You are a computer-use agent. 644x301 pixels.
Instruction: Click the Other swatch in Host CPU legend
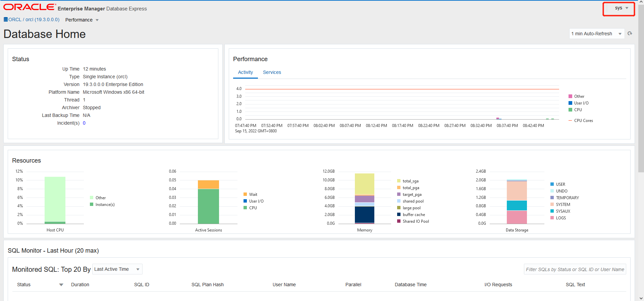(92, 198)
